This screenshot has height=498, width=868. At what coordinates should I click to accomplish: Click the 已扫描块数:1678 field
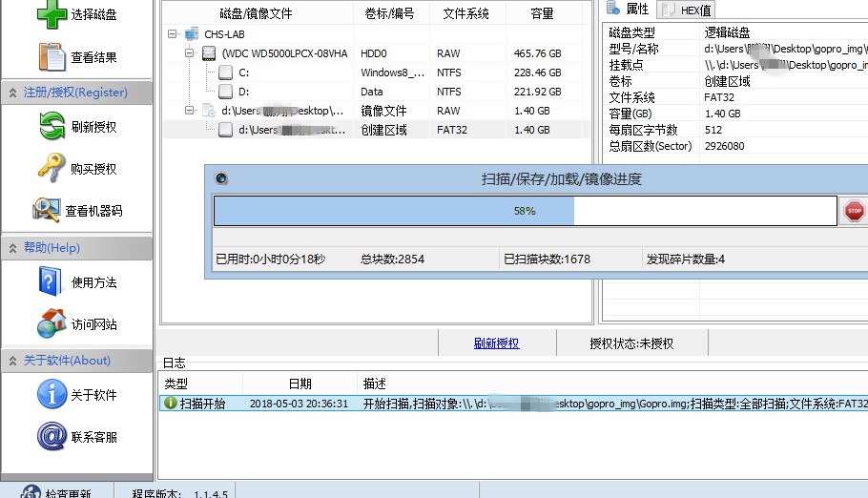[x=547, y=259]
